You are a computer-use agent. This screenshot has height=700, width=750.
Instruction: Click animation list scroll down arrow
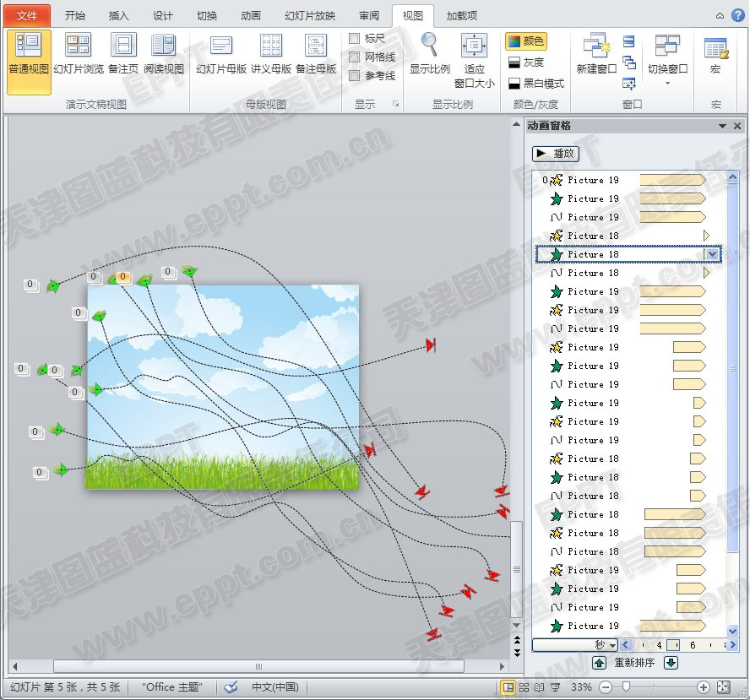point(733,631)
